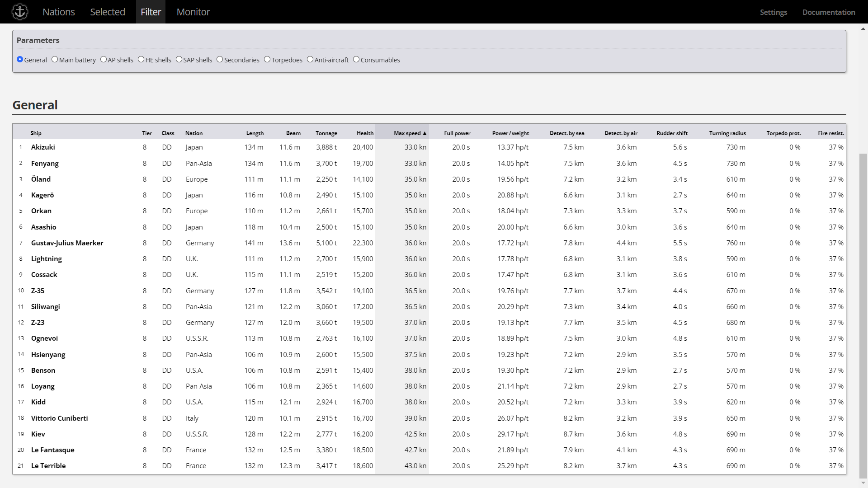Click the scrollbar down arrow
The image size is (868, 488).
[863, 483]
